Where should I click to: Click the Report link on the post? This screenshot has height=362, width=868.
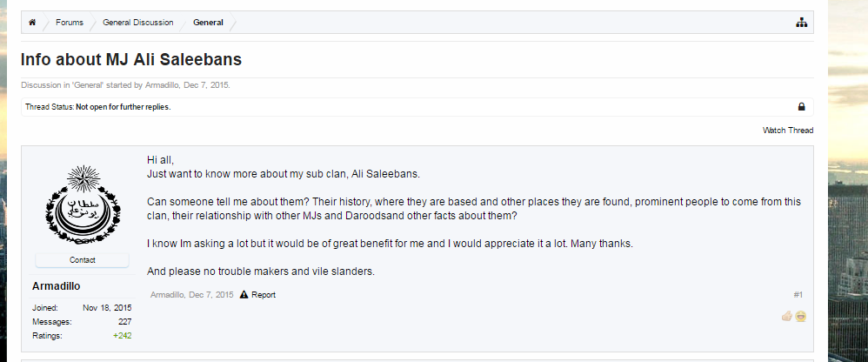pyautogui.click(x=264, y=295)
